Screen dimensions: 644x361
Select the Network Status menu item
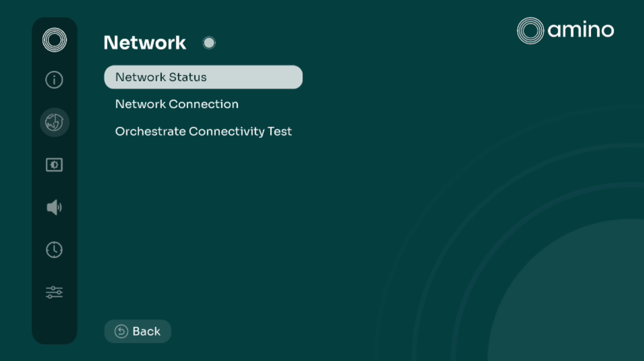click(203, 77)
